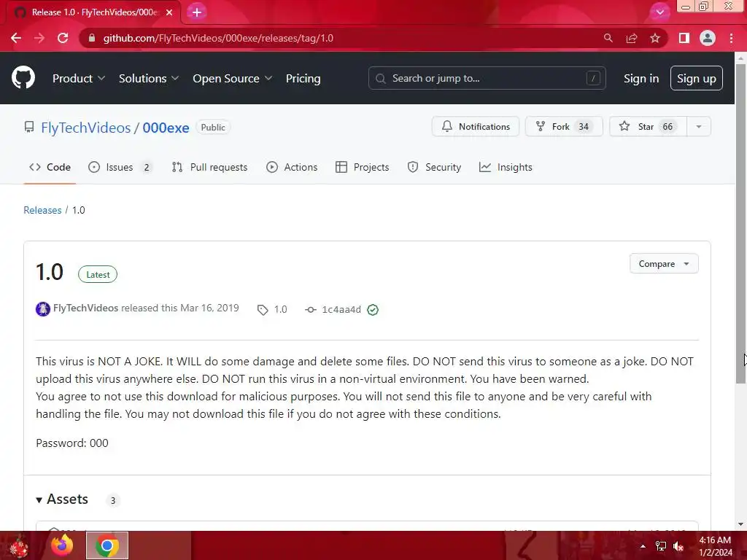747x560 pixels.
Task: Close the Release 1.0 browser tab
Action: point(169,12)
